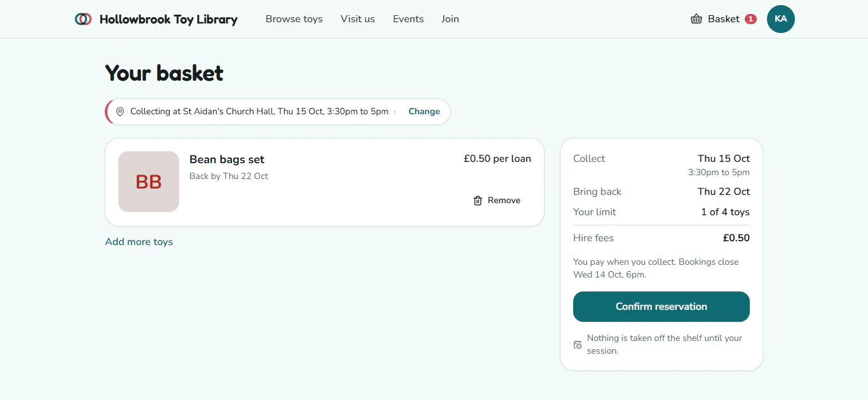The image size is (868, 400).
Task: Go to the Visit us page
Action: click(358, 19)
